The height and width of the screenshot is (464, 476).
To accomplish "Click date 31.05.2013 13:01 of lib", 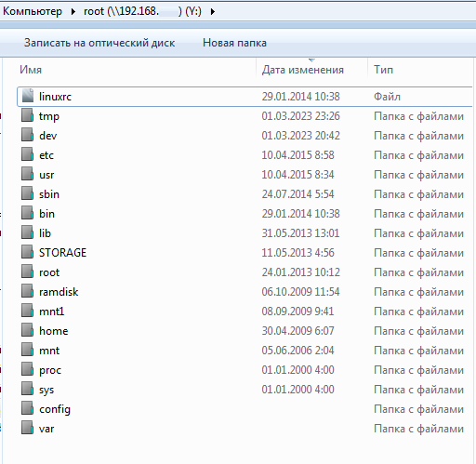I will point(301,233).
